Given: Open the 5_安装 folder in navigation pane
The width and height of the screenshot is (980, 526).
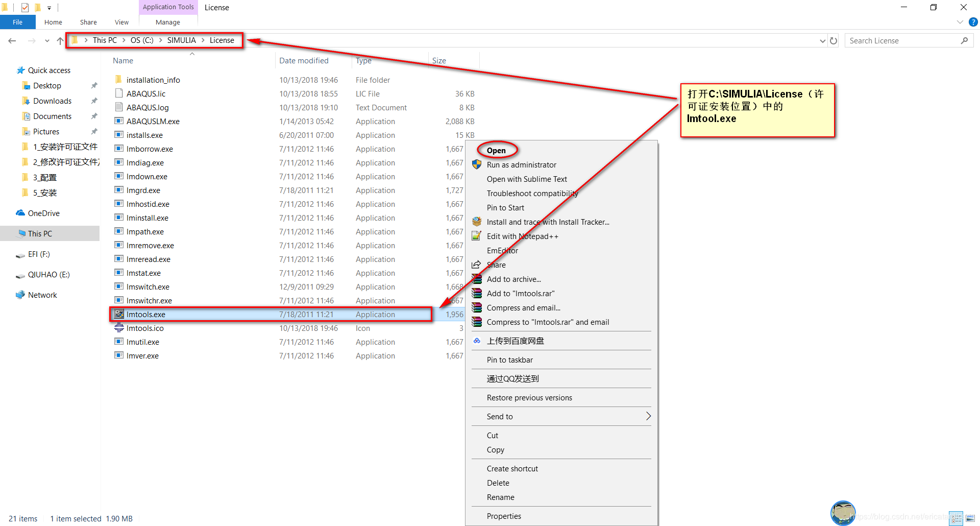Looking at the screenshot, I should pyautogui.click(x=45, y=193).
